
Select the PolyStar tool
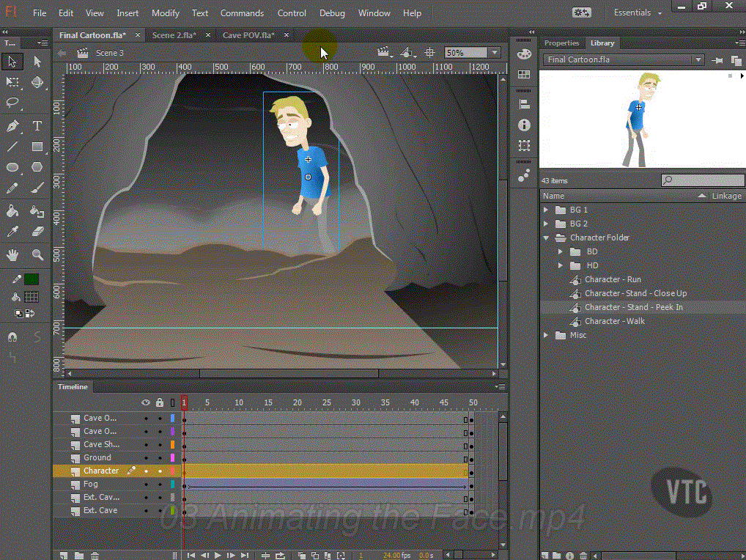click(x=37, y=167)
